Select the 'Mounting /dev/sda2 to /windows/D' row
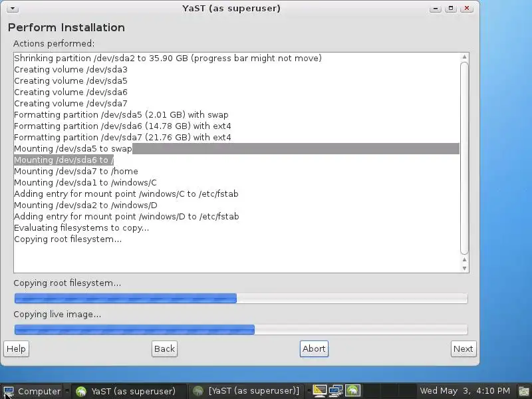532x399 pixels. 237,205
